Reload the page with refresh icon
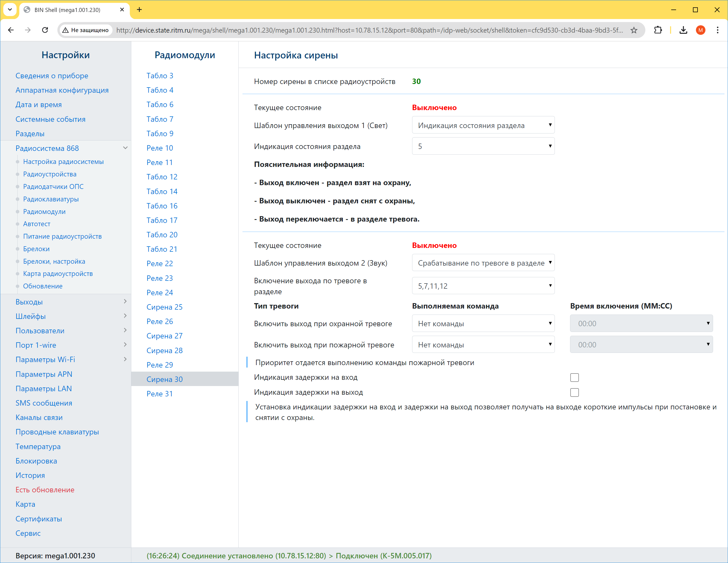 pyautogui.click(x=45, y=30)
